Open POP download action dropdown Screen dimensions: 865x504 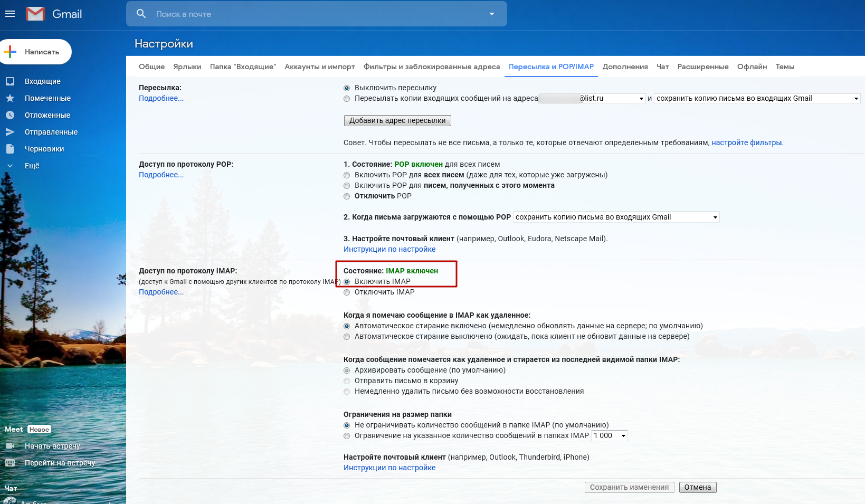point(616,217)
